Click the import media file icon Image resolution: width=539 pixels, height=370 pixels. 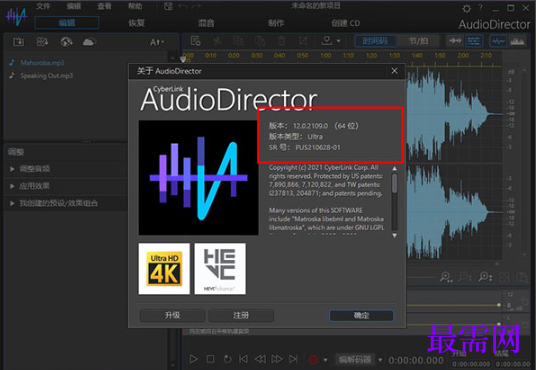pos(18,42)
